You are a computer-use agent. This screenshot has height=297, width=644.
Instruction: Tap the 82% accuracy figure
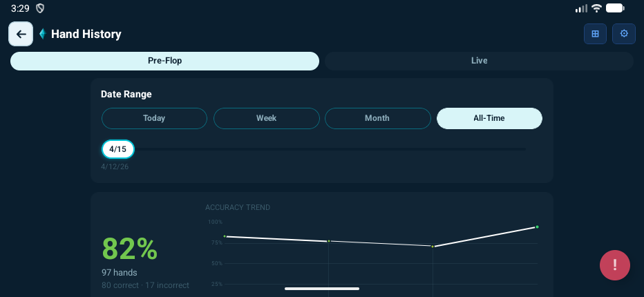[x=130, y=249]
